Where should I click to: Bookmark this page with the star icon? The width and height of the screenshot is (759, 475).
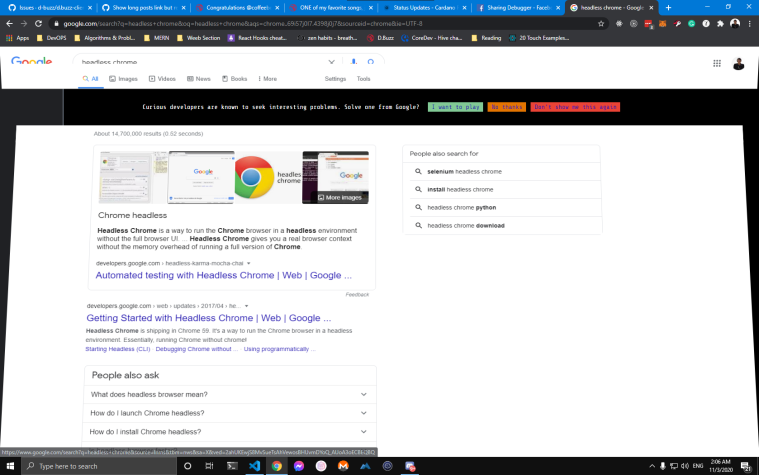(601, 23)
